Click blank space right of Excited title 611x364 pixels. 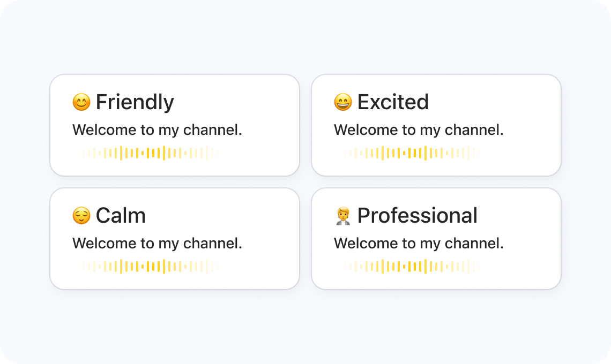[493, 102]
